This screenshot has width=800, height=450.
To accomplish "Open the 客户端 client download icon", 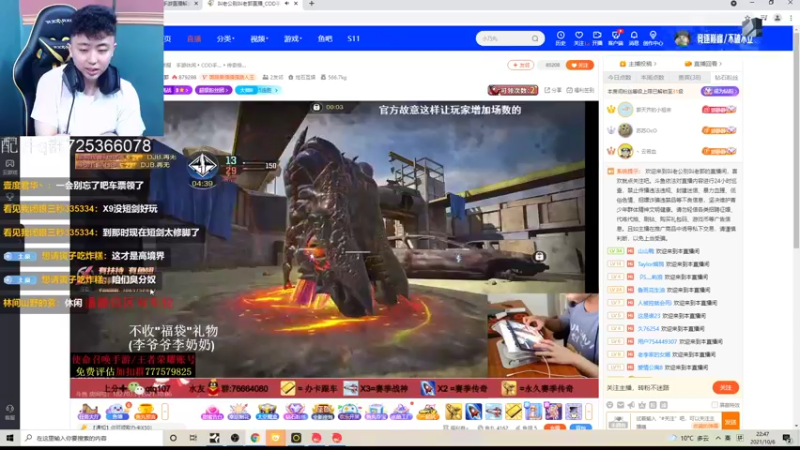I will tap(616, 38).
